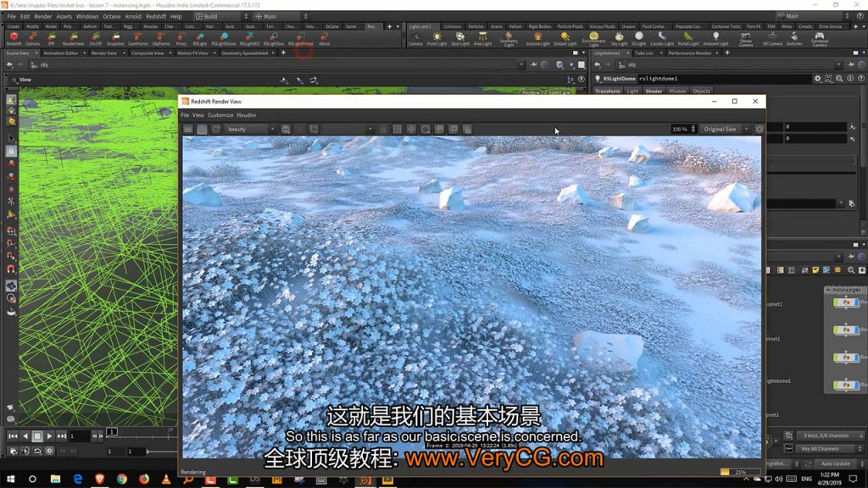
Task: Open Windows Start menu
Action: point(10,480)
